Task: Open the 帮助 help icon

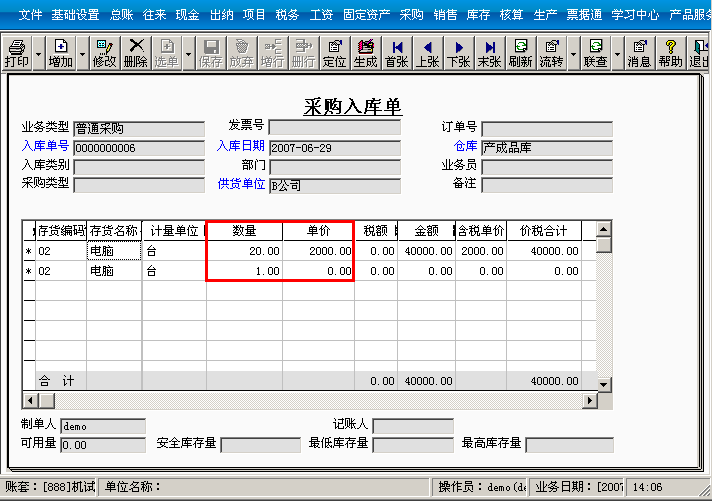Action: pyautogui.click(x=670, y=54)
